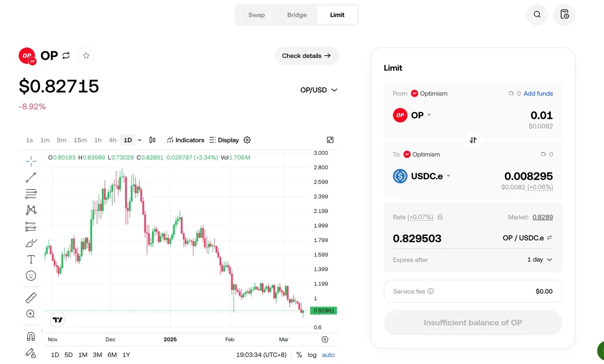Image resolution: width=604 pixels, height=364 pixels.
Task: Select the forecasting position tool
Action: point(31,227)
